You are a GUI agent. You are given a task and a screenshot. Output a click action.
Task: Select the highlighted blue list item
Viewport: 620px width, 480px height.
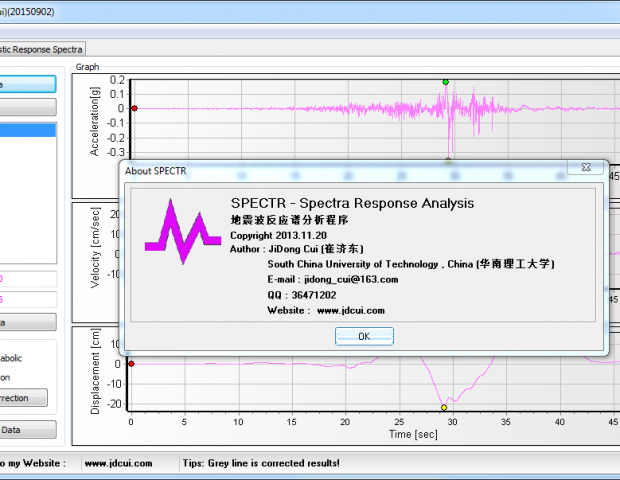(28, 130)
